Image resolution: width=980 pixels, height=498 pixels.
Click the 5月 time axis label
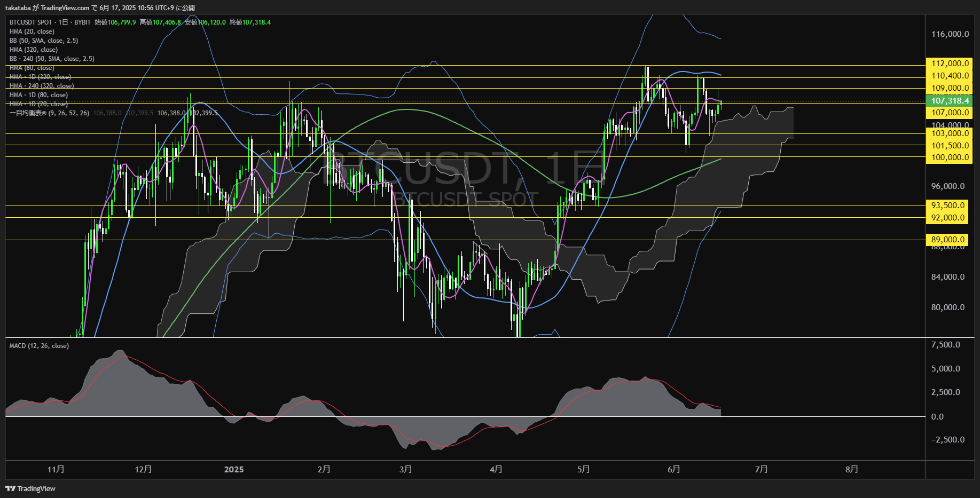point(584,469)
